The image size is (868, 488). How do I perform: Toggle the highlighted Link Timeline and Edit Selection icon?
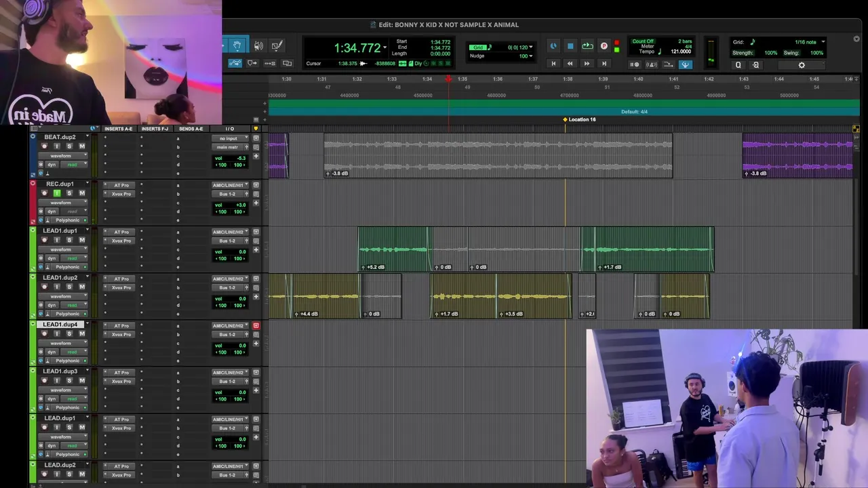click(235, 63)
